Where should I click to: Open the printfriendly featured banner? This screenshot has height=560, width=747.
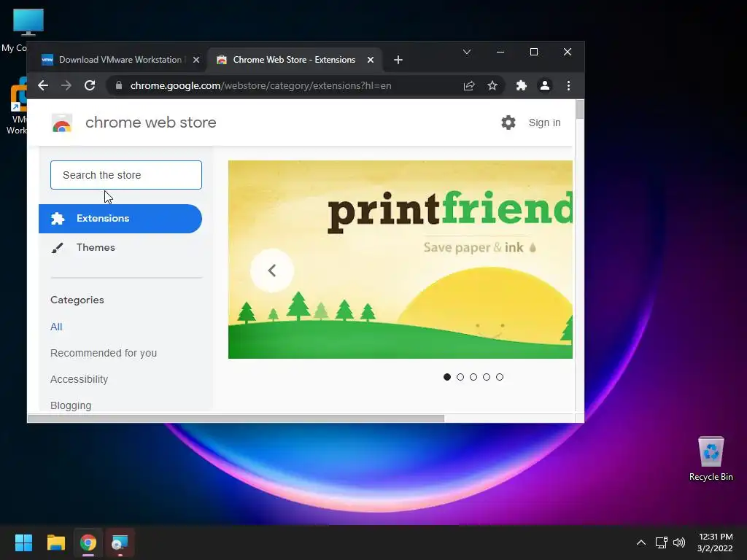pos(400,260)
